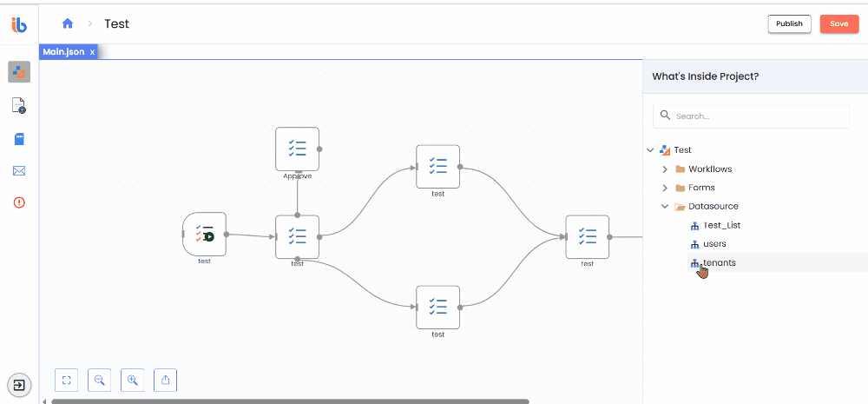Select the lower branch task node
868x404 pixels.
pos(437,307)
